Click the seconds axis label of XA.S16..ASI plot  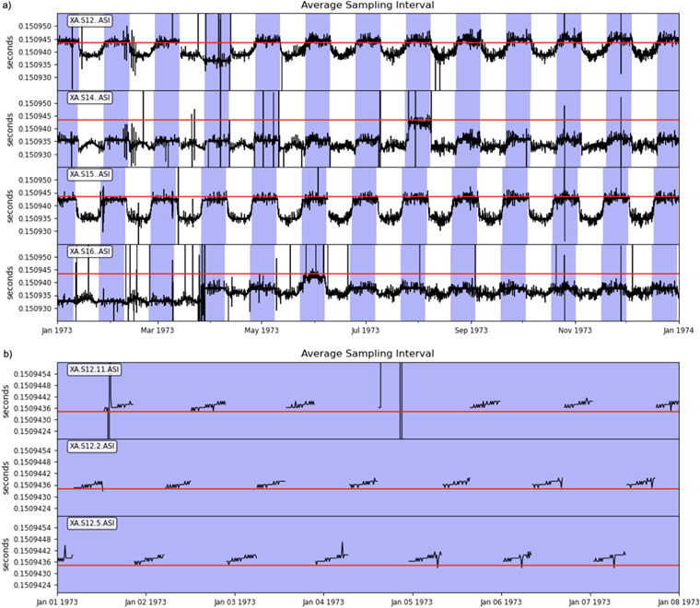10,283
